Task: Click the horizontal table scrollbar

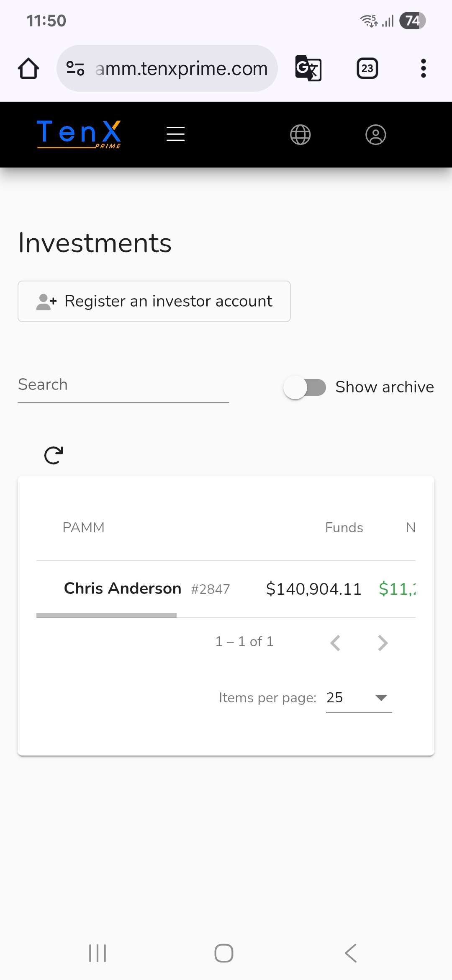Action: [106, 615]
